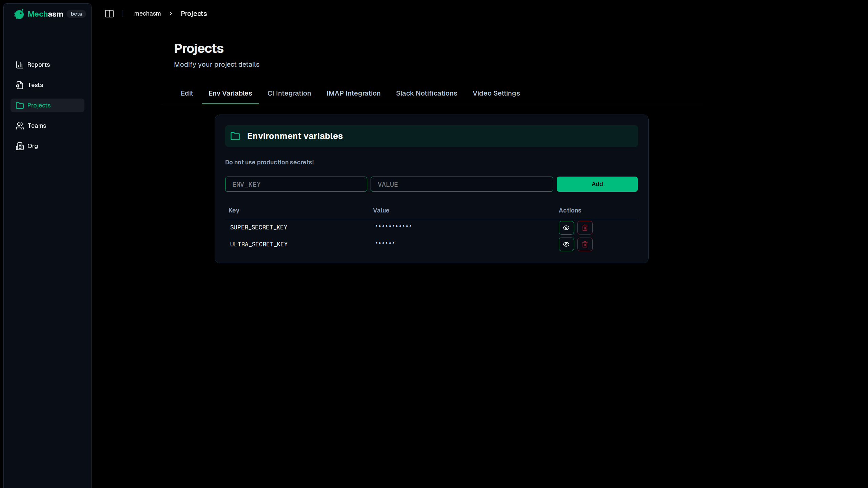Click the folder icon beside Environment variables header

click(236, 136)
